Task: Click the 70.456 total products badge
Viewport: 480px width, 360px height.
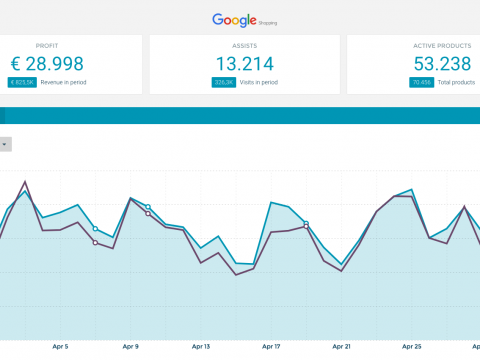Action: [x=421, y=82]
